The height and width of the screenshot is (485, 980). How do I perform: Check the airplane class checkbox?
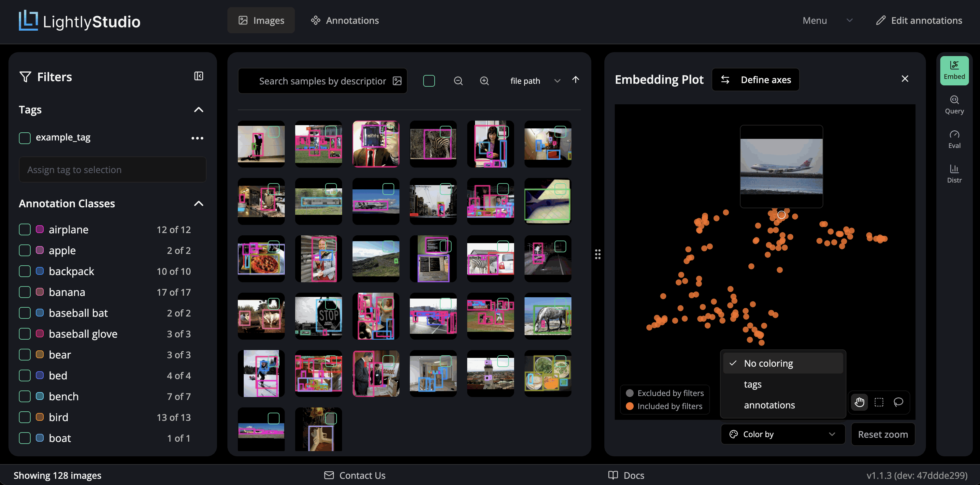pyautogui.click(x=25, y=229)
